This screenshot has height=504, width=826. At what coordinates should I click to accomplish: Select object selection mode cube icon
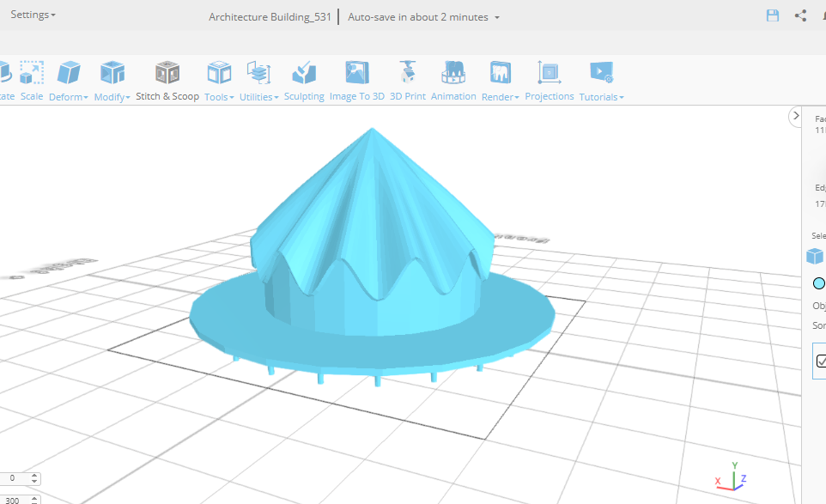point(814,256)
